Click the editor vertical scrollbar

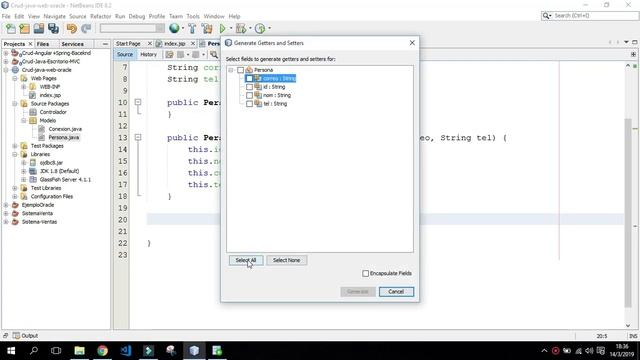coord(628,212)
